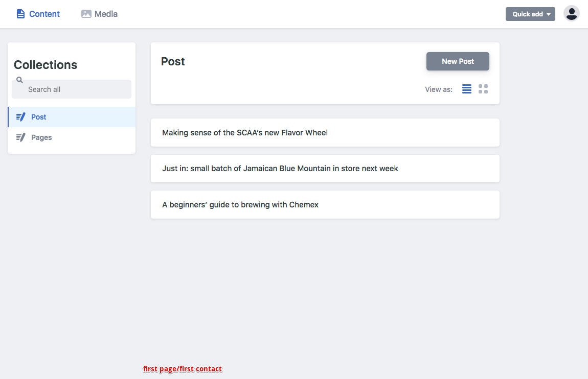Viewport: 588px width, 379px height.
Task: Click the search magnifier icon
Action: coord(19,80)
